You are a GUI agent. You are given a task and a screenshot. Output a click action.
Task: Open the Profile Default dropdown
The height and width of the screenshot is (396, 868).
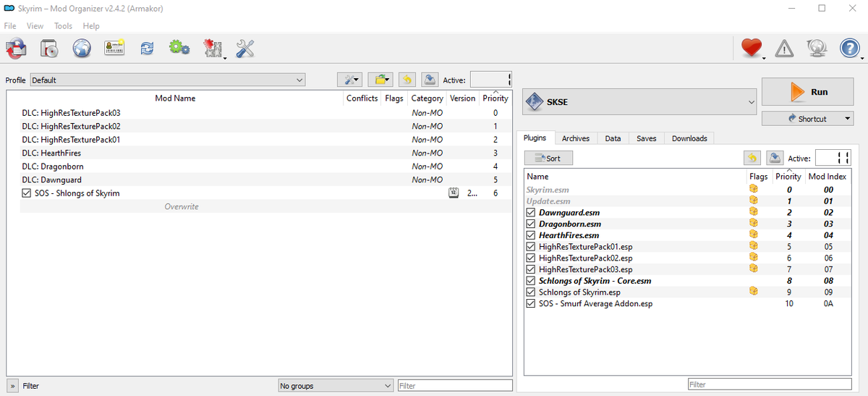167,80
